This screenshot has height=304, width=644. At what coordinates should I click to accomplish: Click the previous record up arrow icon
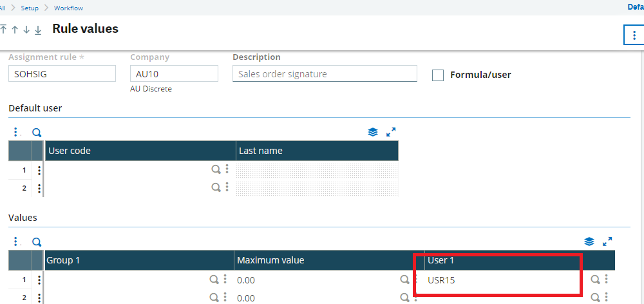pos(14,30)
